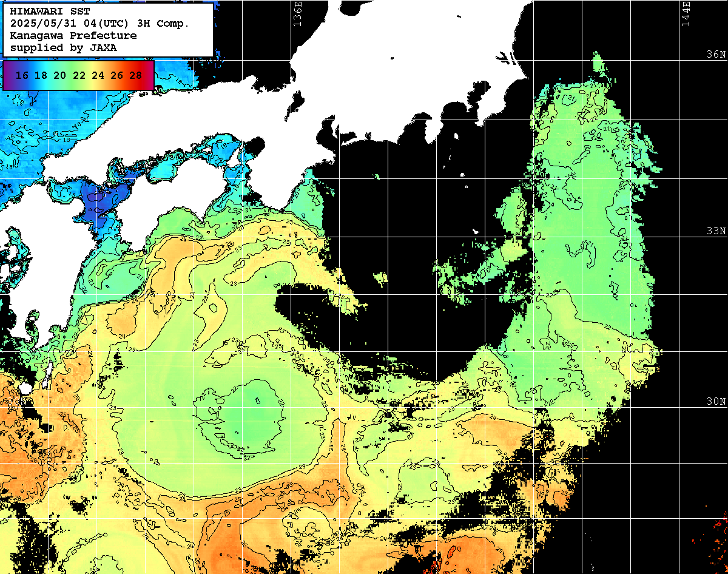Viewport: 728px width, 574px height.
Task: Click the 'supplied by JAXA' credit line
Action: [x=64, y=47]
